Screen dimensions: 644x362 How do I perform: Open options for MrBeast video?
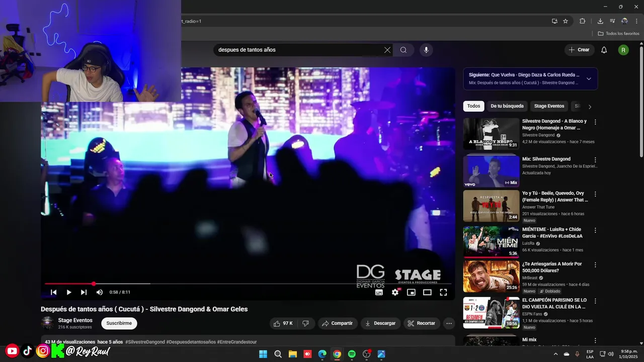[x=595, y=264]
